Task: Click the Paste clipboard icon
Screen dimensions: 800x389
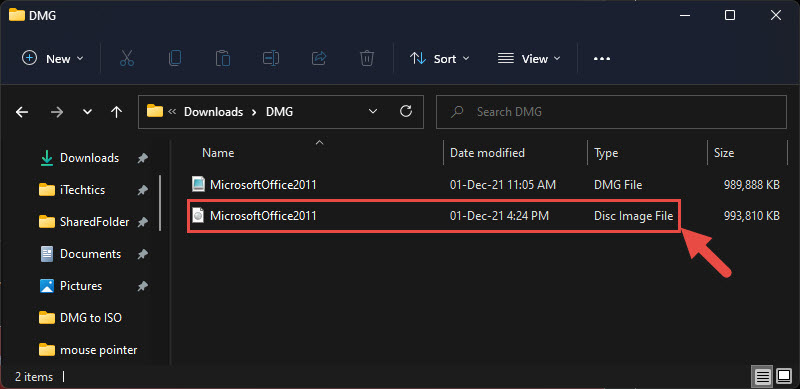Action: [x=222, y=59]
